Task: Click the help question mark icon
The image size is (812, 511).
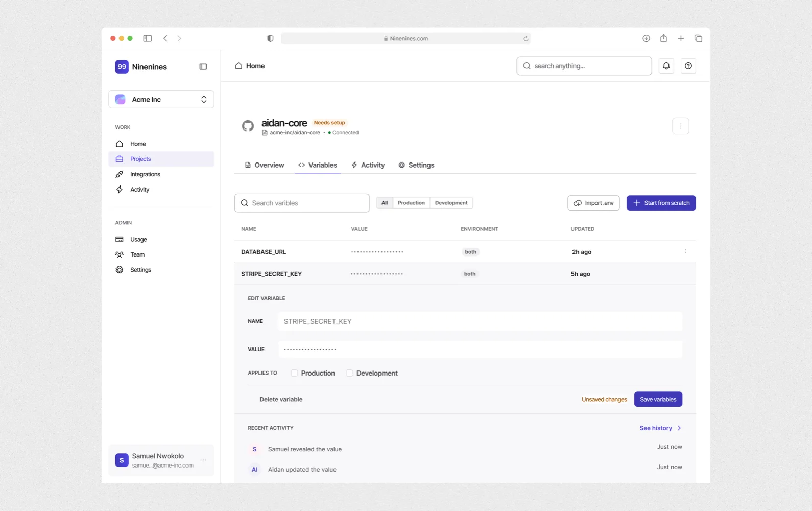Action: click(x=688, y=66)
